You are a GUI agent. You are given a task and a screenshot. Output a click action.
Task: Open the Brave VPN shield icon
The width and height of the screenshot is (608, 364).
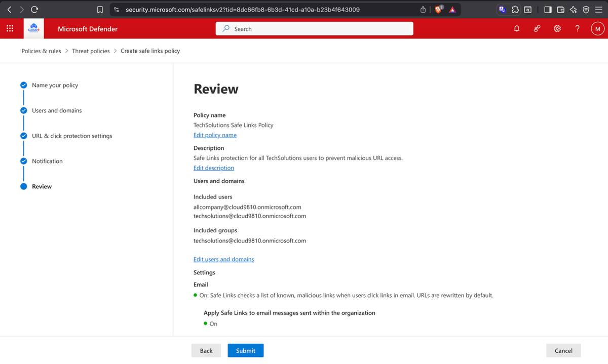coord(586,9)
